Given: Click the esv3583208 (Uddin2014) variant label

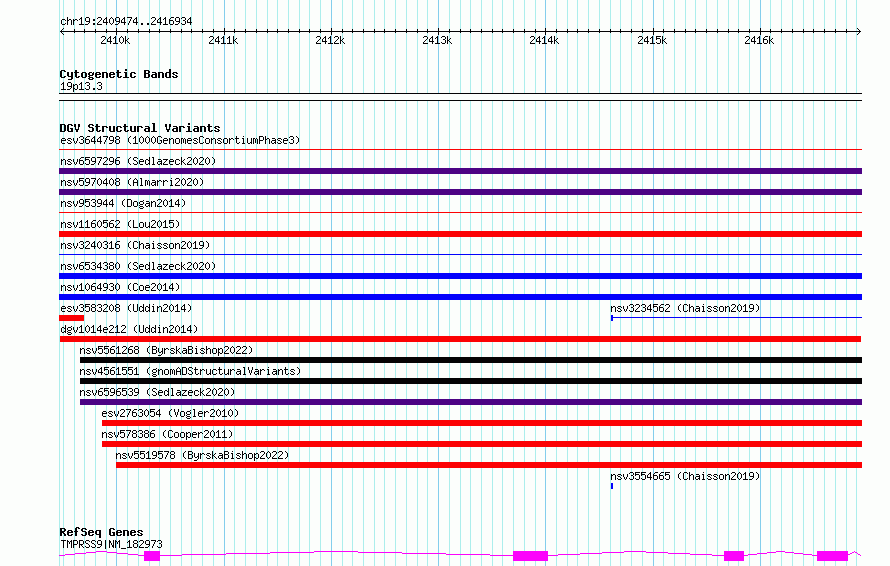Looking at the screenshot, I should [x=126, y=308].
